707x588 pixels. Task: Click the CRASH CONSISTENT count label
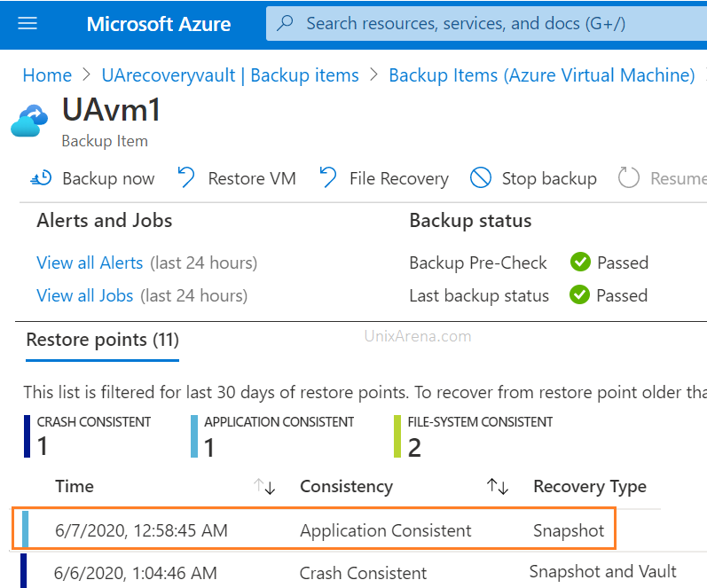pyautogui.click(x=94, y=422)
